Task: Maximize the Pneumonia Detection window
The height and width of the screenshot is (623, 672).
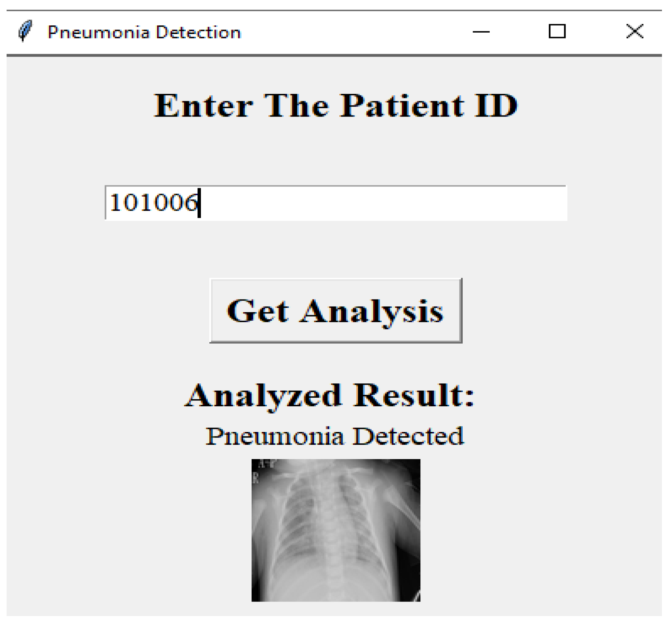Action: point(557,31)
